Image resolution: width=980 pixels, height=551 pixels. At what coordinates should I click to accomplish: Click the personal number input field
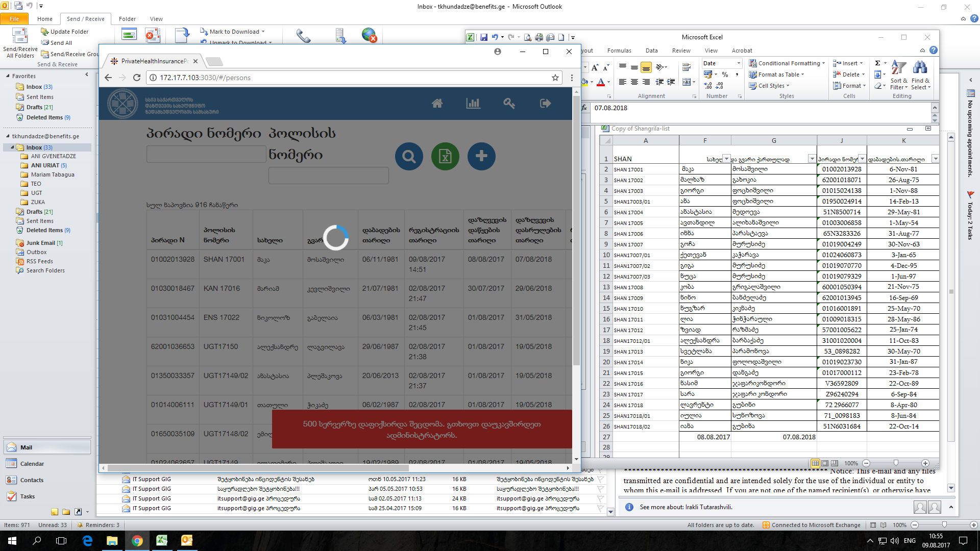(x=206, y=155)
